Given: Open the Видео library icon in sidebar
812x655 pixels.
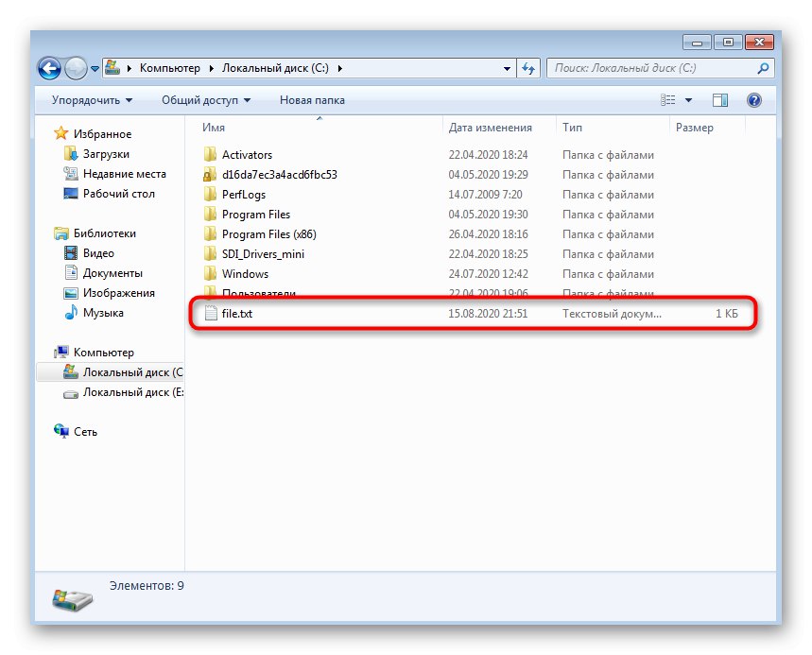Looking at the screenshot, I should 70,252.
